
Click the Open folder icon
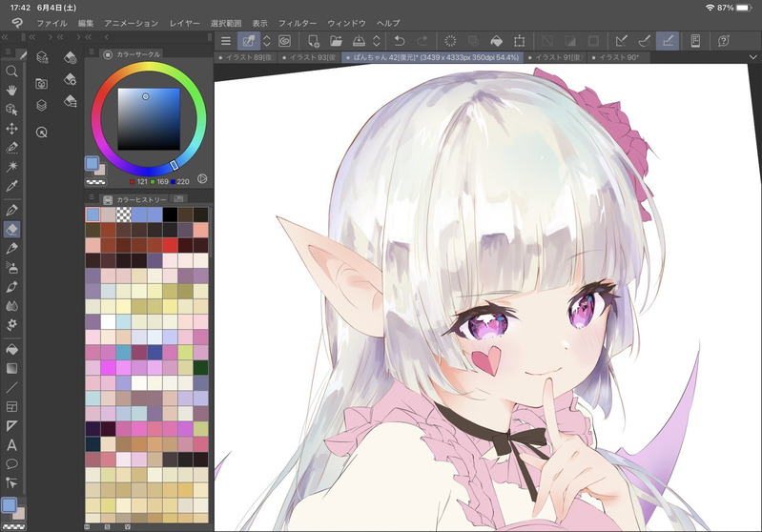pyautogui.click(x=336, y=41)
